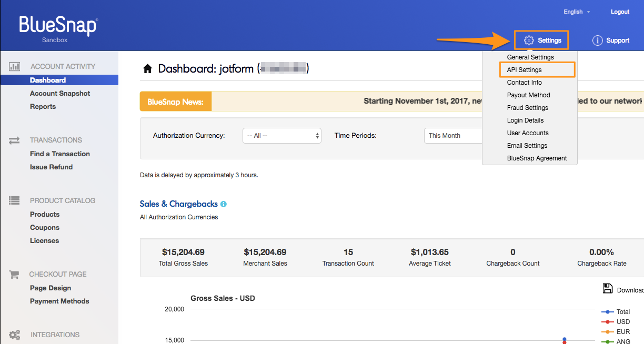Click the Download save disk icon

pyautogui.click(x=608, y=288)
